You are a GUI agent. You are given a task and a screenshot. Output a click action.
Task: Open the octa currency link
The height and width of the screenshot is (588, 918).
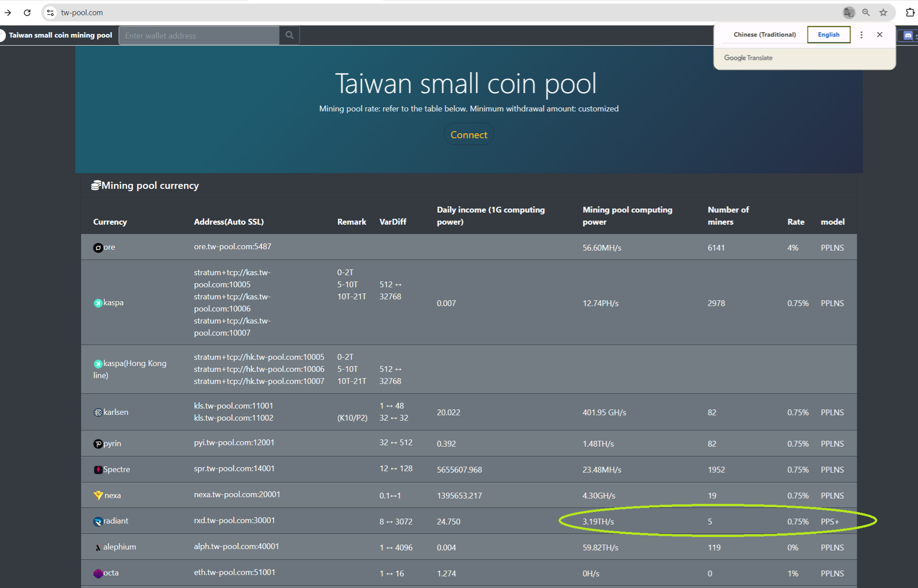click(x=111, y=573)
